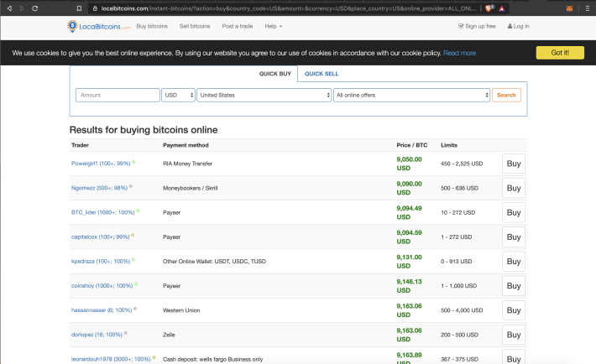This screenshot has height=364, width=596.
Task: Click the Western Union payment method text
Action: 181,310
